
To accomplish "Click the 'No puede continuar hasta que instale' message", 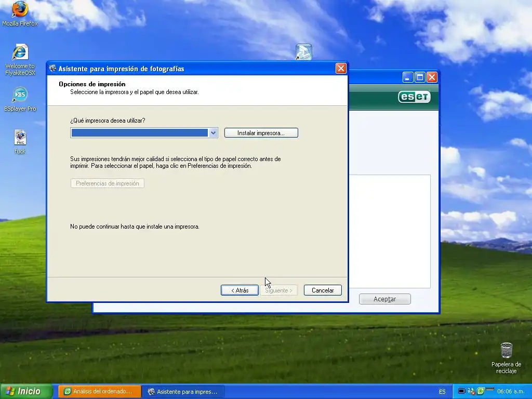I will click(135, 227).
